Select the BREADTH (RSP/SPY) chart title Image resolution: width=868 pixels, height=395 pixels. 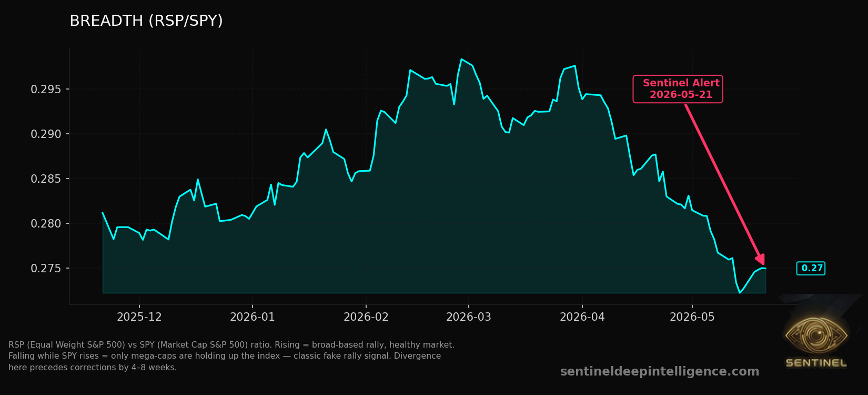coord(146,21)
